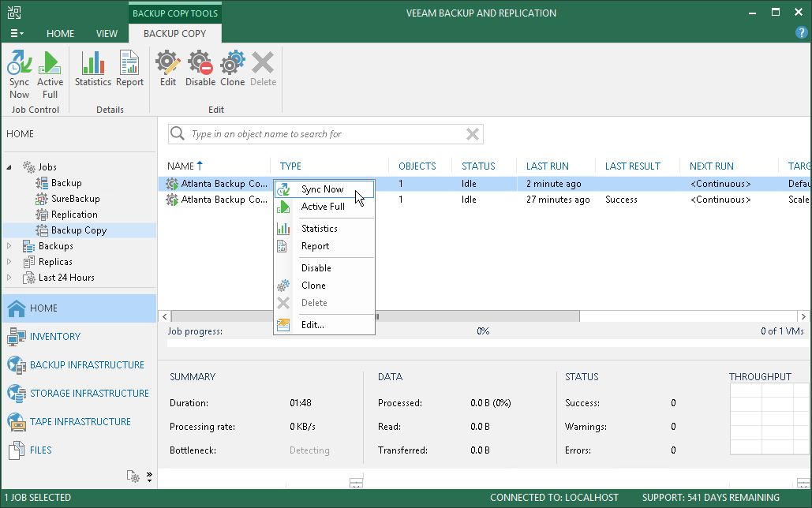Click the 'Detecting' bottleneck value
The image size is (812, 508).
[309, 450]
